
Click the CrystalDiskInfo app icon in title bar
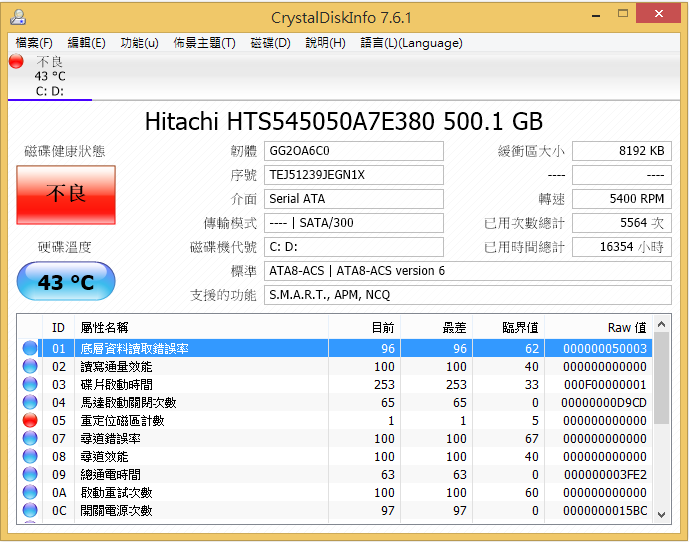point(18,17)
